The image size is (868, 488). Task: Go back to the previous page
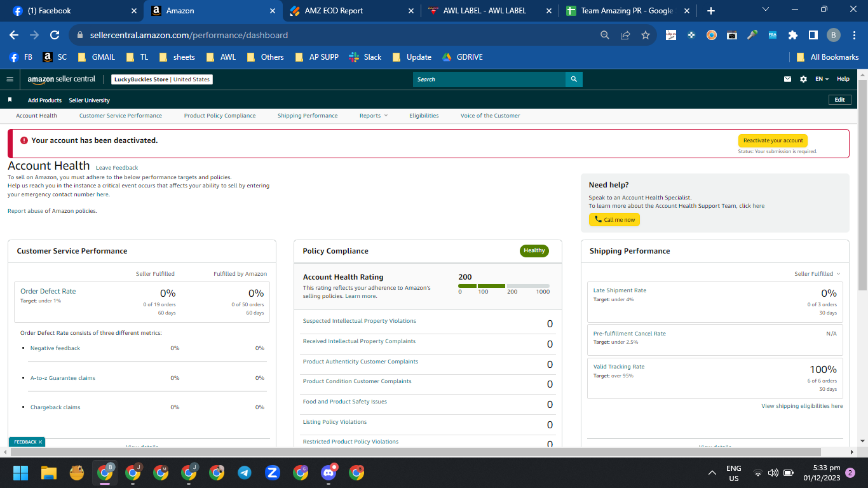tap(14, 35)
